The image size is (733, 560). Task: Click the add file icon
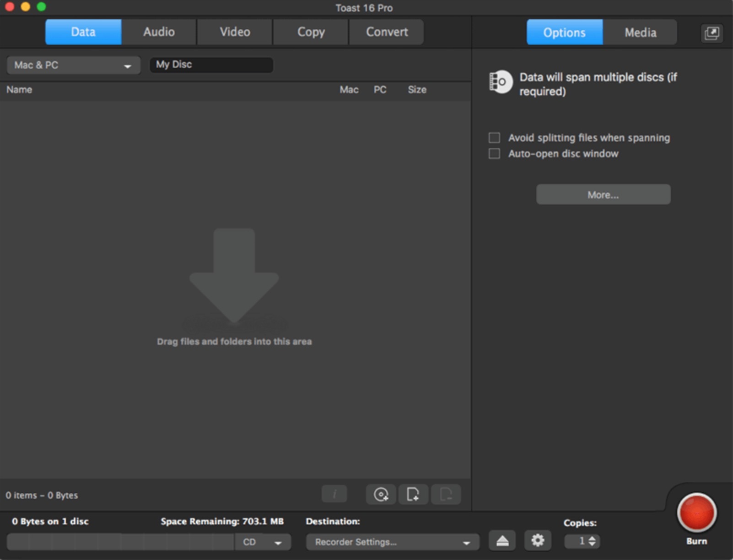(413, 495)
